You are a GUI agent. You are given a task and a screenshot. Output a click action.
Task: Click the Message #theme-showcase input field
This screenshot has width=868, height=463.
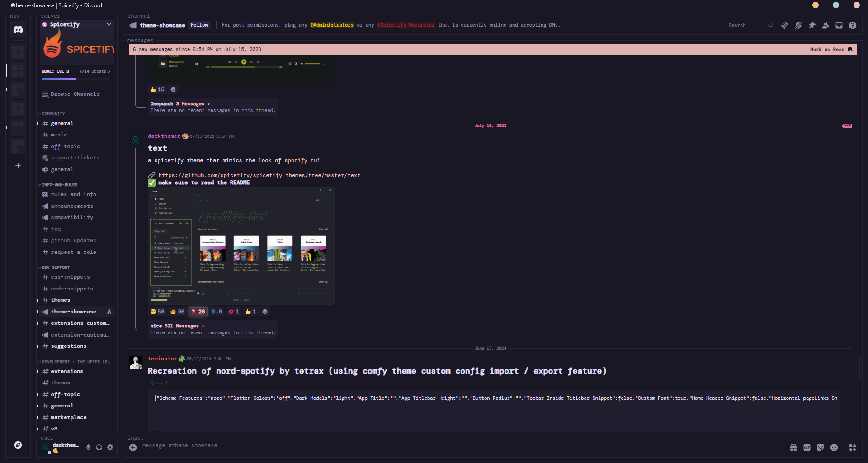click(x=461, y=446)
